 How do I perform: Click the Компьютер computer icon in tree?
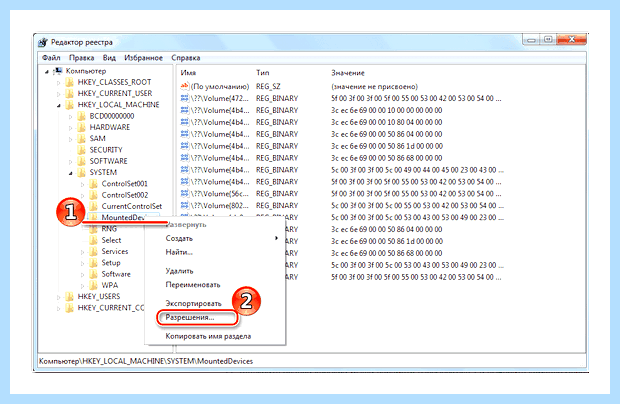[x=58, y=71]
